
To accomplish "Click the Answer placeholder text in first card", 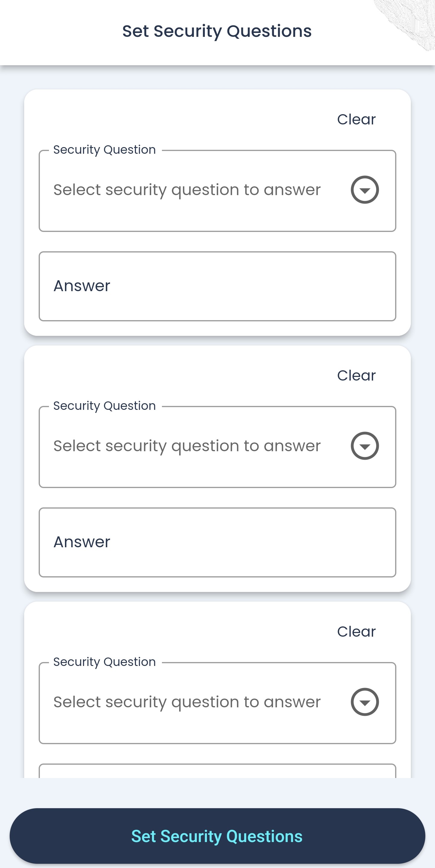I will tap(82, 286).
